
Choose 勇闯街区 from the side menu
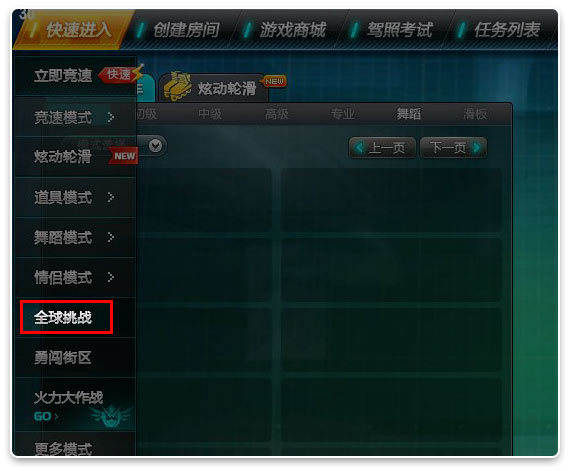click(x=63, y=357)
